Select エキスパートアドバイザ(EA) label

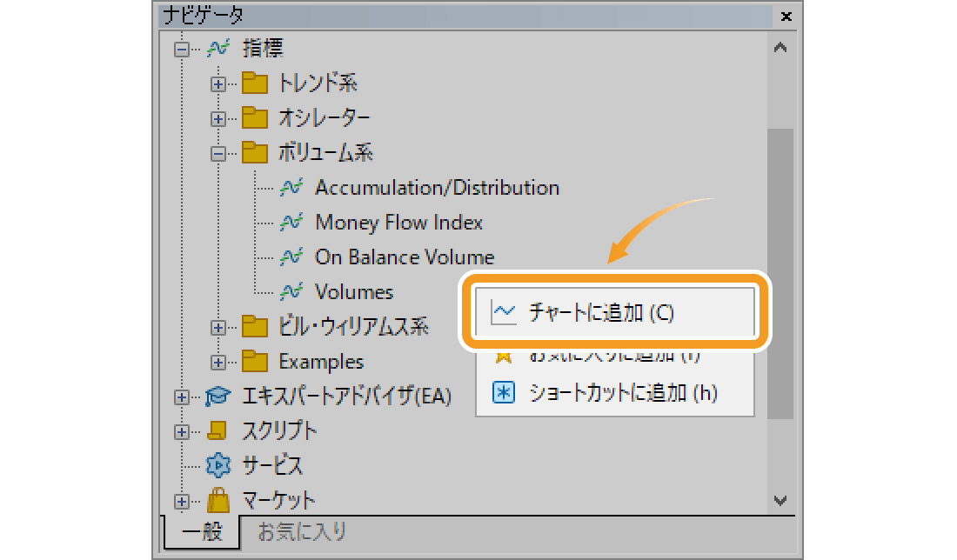click(x=346, y=397)
